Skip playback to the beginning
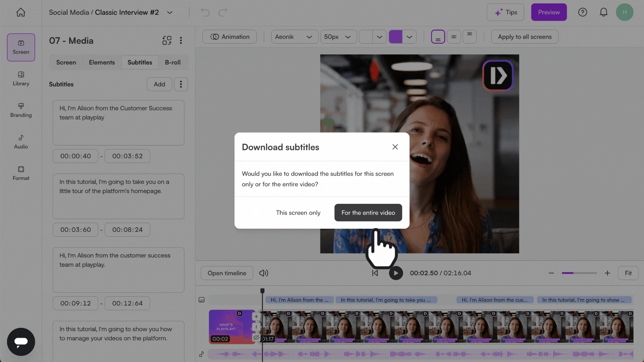Screen dimensions: 644x362 [x=375, y=273]
